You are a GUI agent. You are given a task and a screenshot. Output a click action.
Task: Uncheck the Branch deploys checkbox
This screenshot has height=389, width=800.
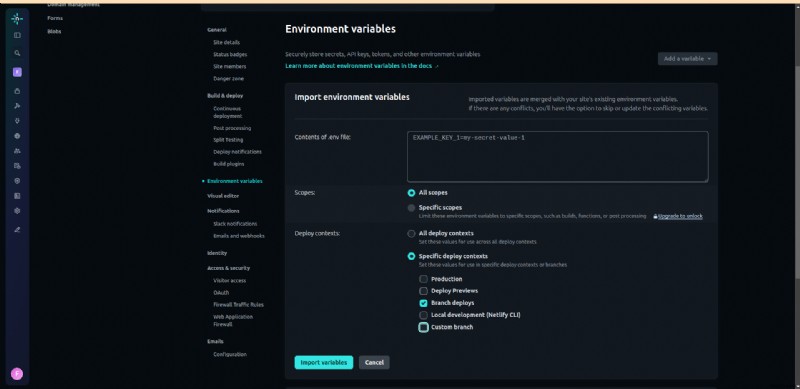click(423, 303)
